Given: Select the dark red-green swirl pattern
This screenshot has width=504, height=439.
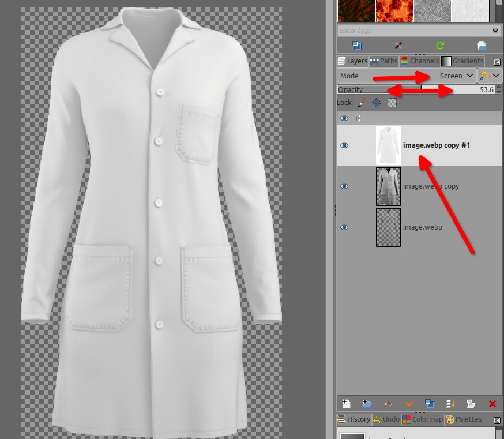Looking at the screenshot, I should click(x=356, y=10).
